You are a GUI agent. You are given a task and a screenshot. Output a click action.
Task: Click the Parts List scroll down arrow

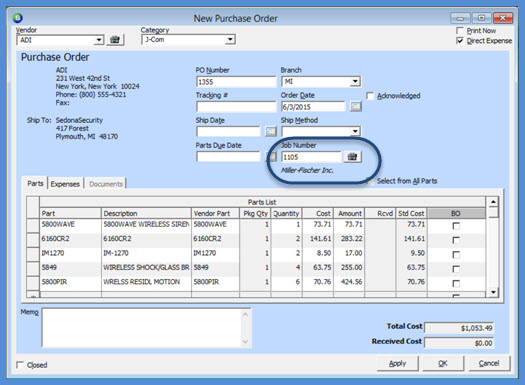point(493,292)
